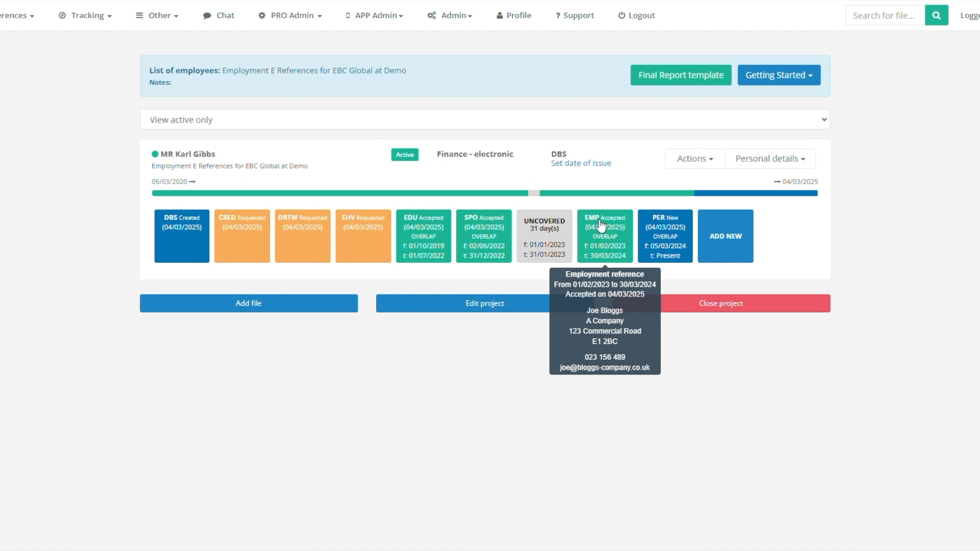This screenshot has width=980, height=551.
Task: Click the ADD NEW tile
Action: click(x=725, y=236)
